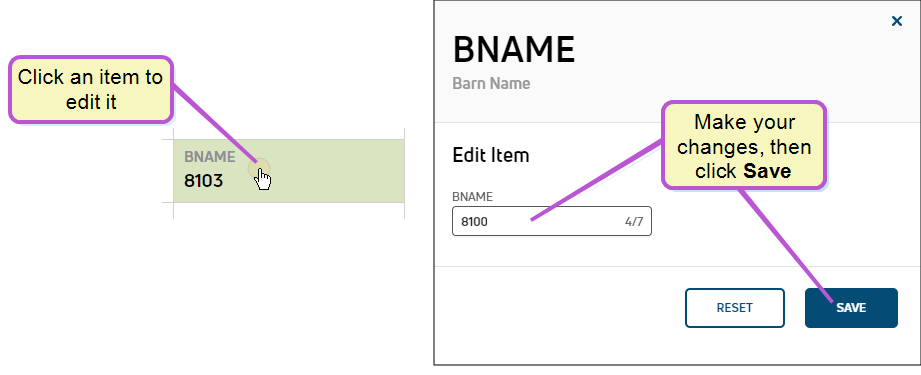Click the Edit Item heading
The height and width of the screenshot is (375, 921).
click(491, 155)
